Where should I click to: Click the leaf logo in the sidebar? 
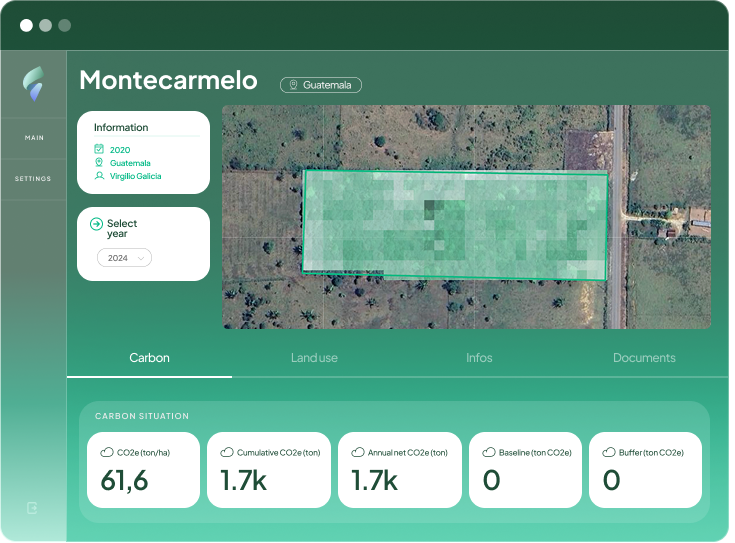point(33,83)
